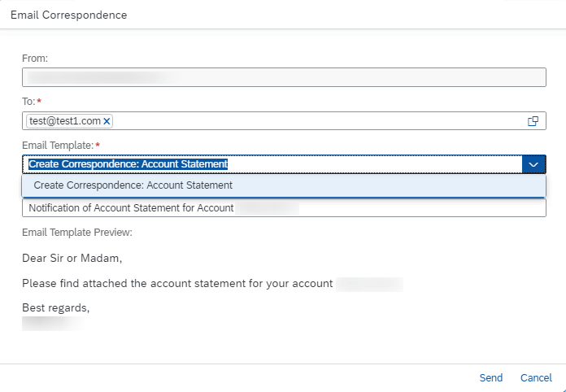
Task: Select Create Correspondence: Account Statement list option
Action: click(x=284, y=185)
